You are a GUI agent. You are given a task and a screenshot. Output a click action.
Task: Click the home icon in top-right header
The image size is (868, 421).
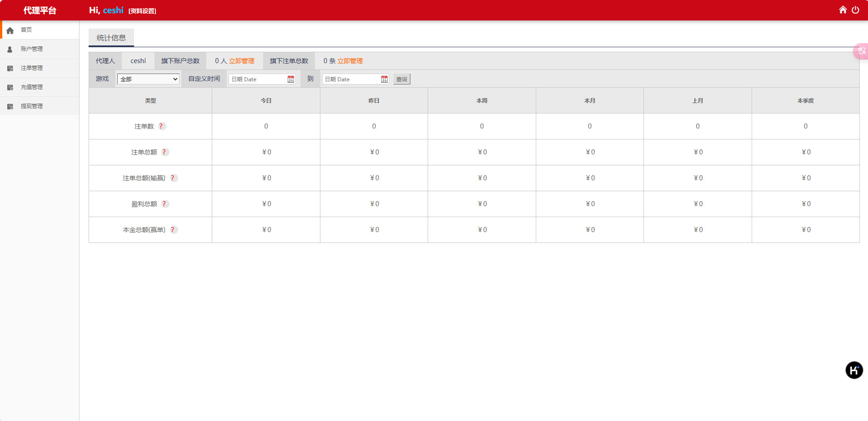point(843,10)
